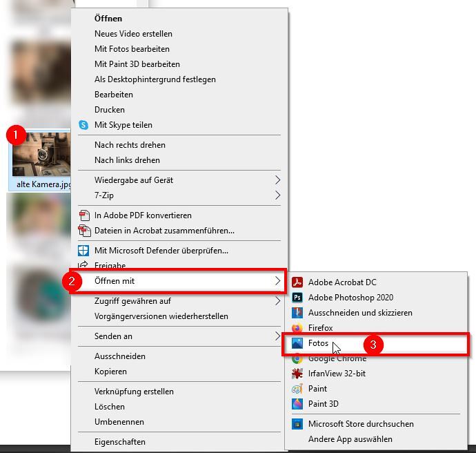Click Andere App auswählen
The width and height of the screenshot is (476, 453).
click(350, 439)
